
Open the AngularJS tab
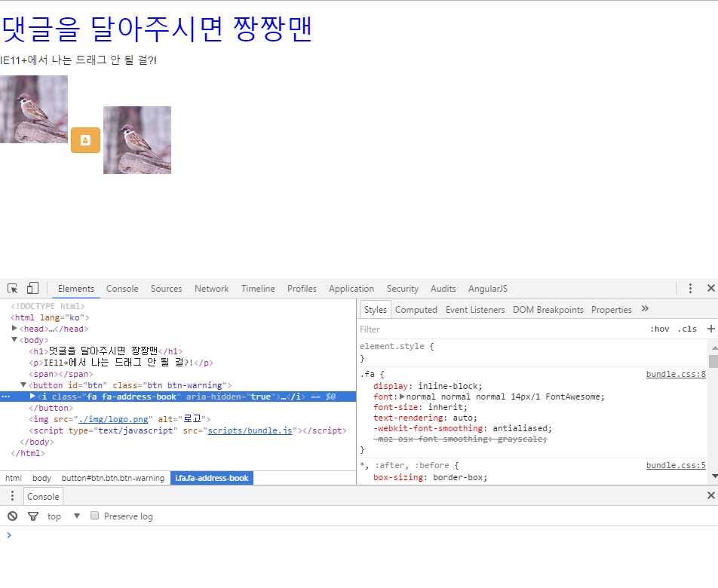click(488, 289)
